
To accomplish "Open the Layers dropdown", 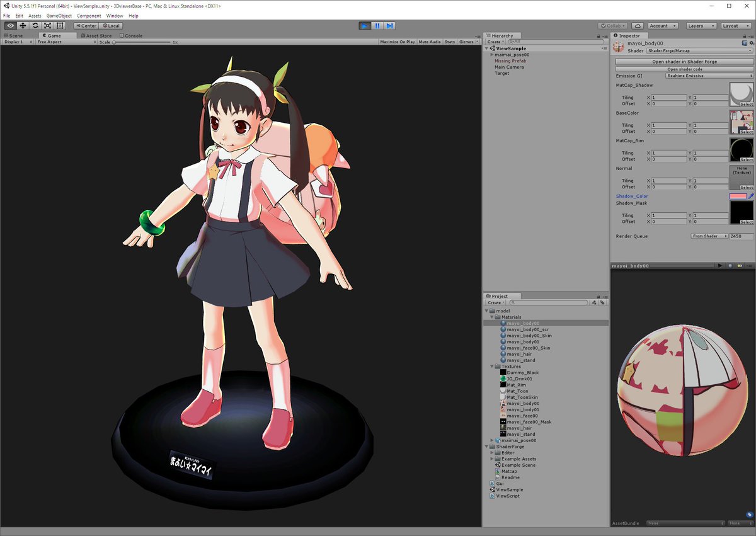I will (701, 26).
